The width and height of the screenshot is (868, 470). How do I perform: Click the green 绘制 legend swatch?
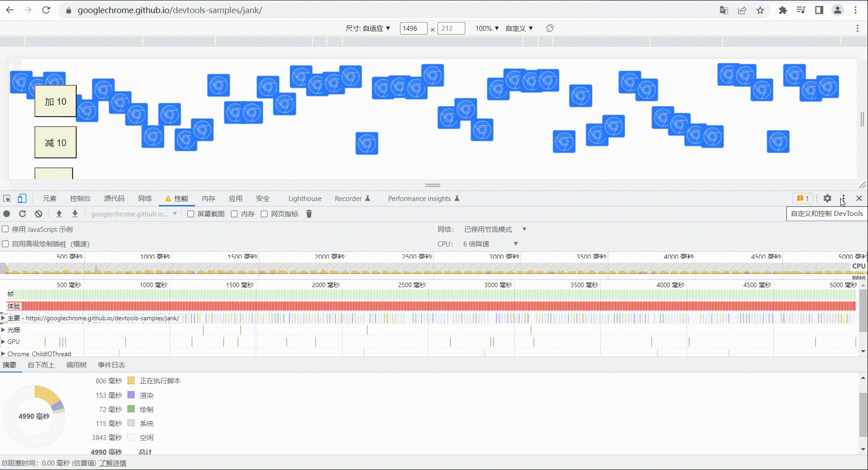(x=131, y=409)
